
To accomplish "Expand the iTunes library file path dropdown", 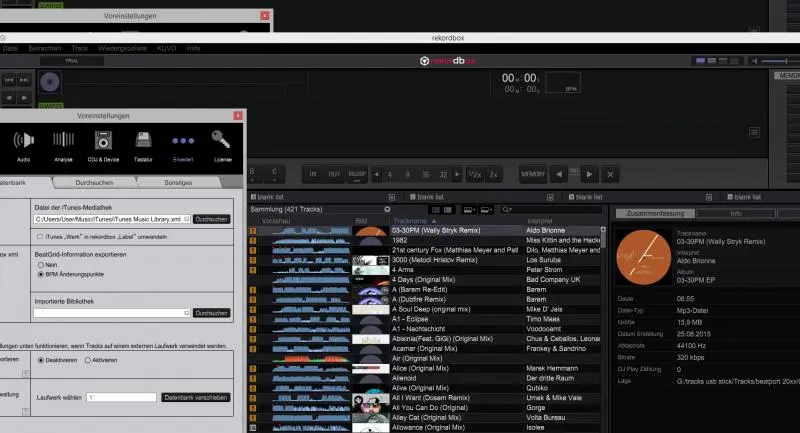I will tap(186, 218).
